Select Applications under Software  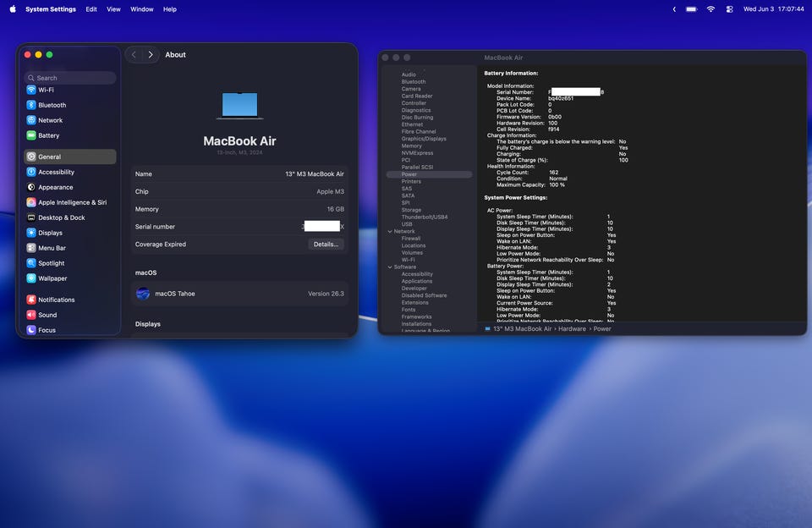(x=417, y=282)
